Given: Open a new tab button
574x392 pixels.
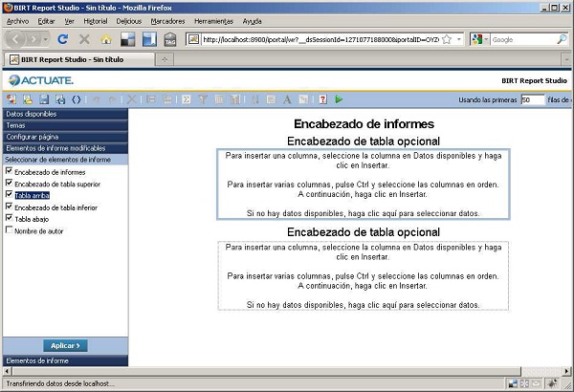Looking at the screenshot, I should point(165,59).
